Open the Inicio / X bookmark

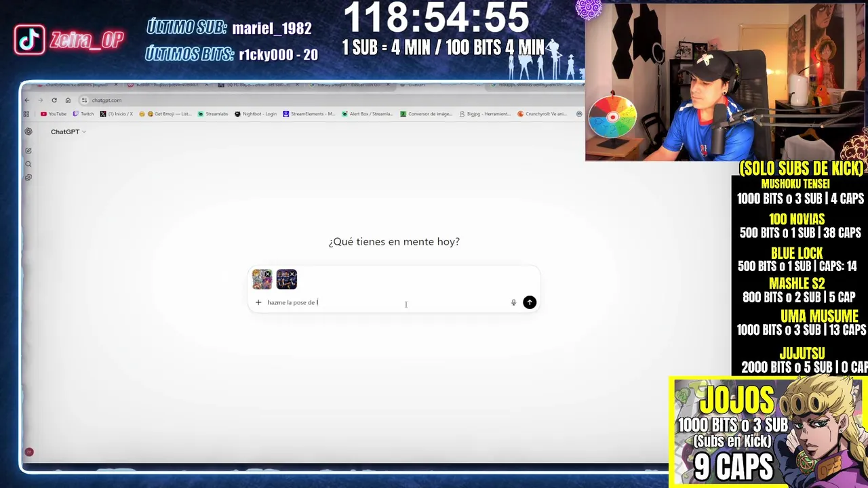click(x=117, y=114)
